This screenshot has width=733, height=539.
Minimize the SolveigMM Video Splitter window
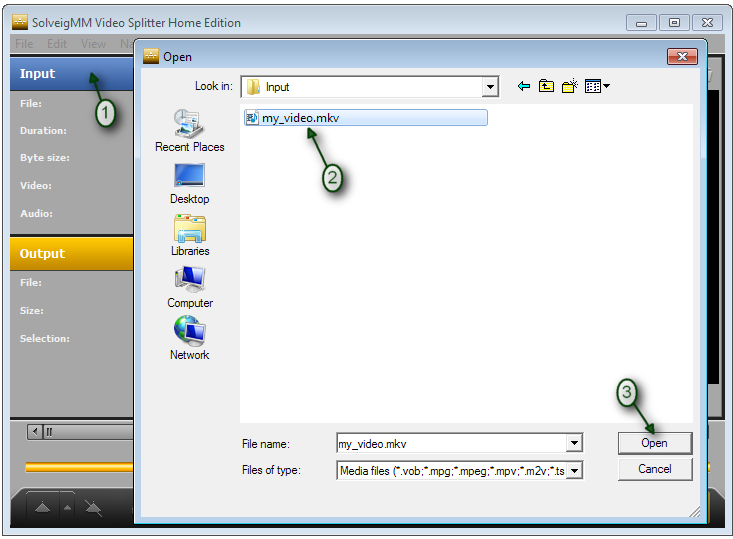pyautogui.click(x=641, y=23)
